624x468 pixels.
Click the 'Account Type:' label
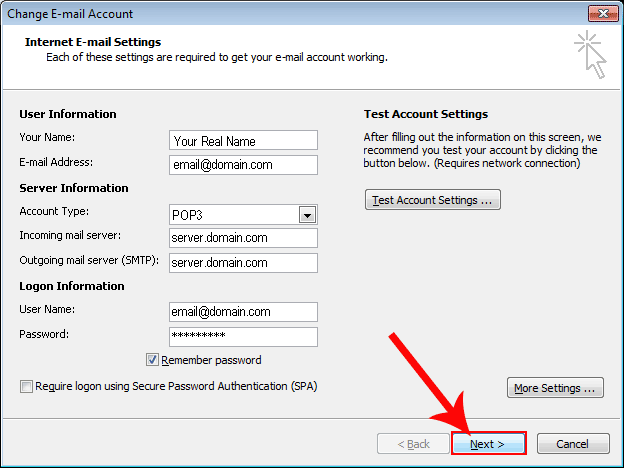(54, 211)
